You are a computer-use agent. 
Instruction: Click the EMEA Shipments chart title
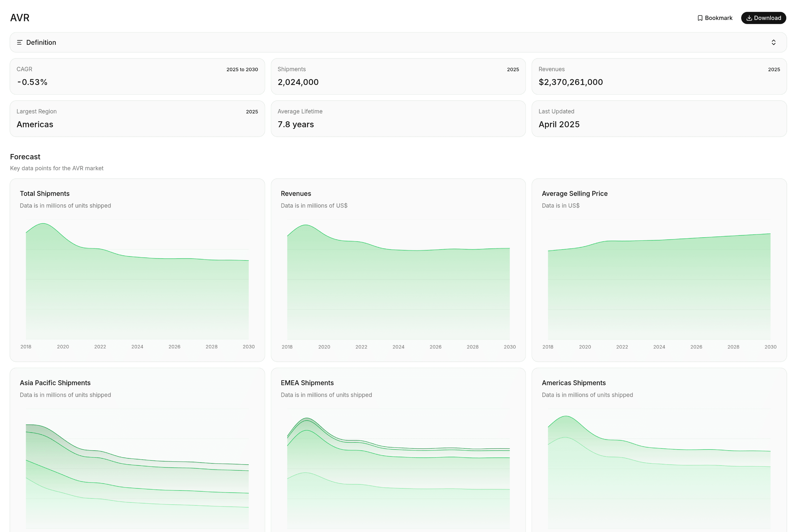[x=307, y=383]
